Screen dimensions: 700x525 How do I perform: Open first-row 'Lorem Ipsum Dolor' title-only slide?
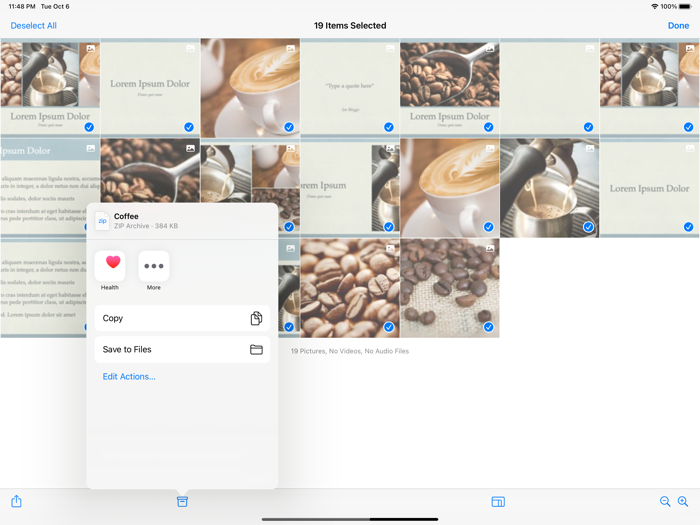(x=150, y=88)
